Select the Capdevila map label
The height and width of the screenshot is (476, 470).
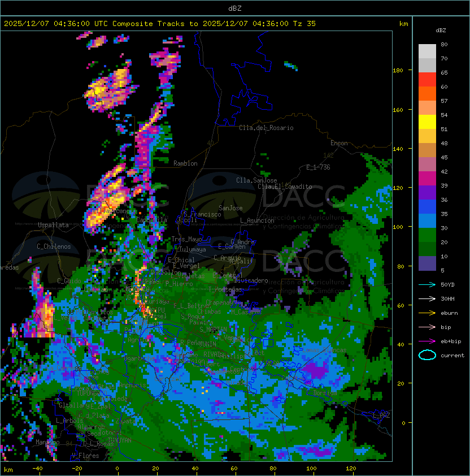(152, 220)
